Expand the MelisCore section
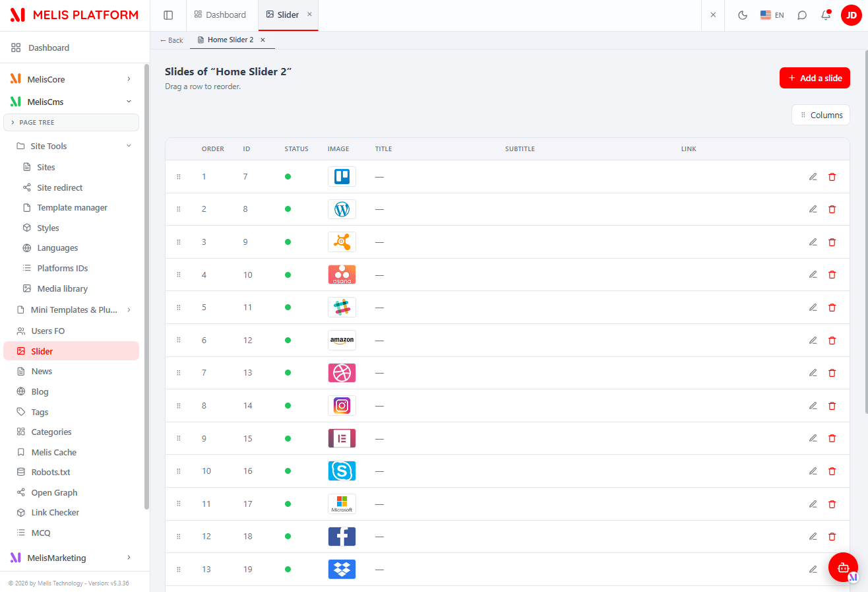Screen dimensions: 868x592 [x=71, y=79]
